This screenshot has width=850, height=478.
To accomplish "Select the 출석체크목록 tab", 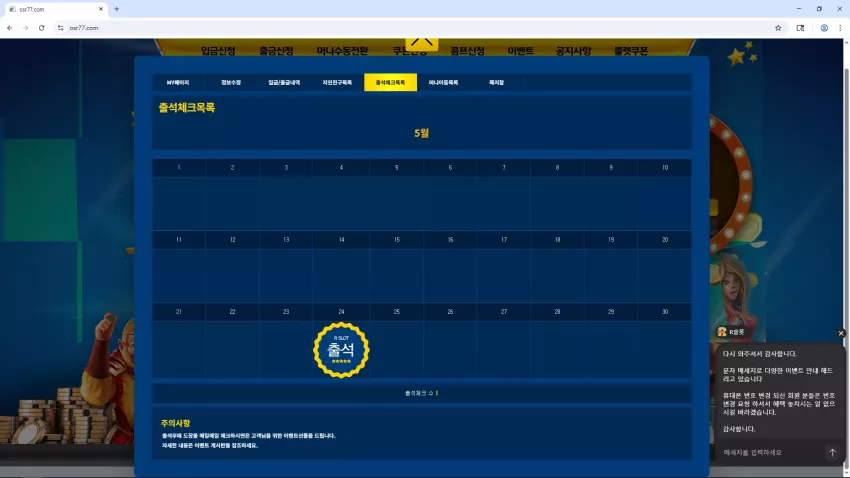I will click(x=390, y=82).
